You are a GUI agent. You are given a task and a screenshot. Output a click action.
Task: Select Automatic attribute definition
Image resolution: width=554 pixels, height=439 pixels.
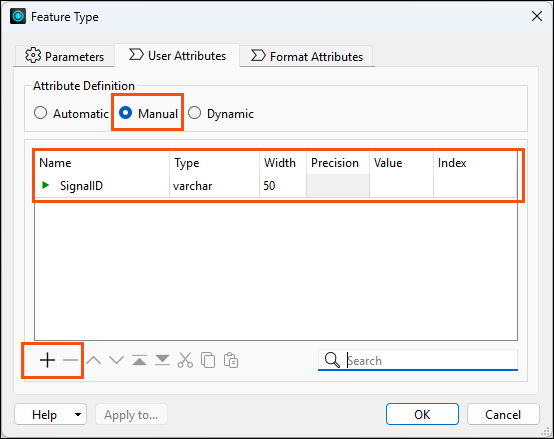coord(41,113)
